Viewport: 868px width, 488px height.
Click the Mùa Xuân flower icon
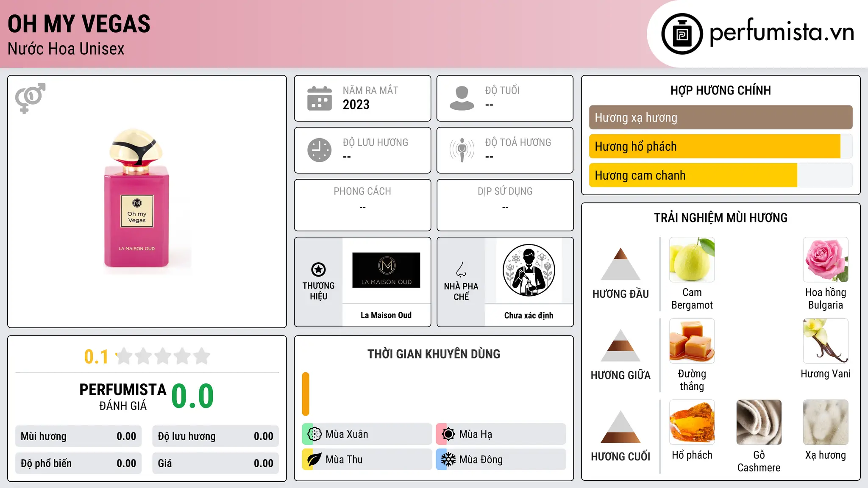[314, 434]
